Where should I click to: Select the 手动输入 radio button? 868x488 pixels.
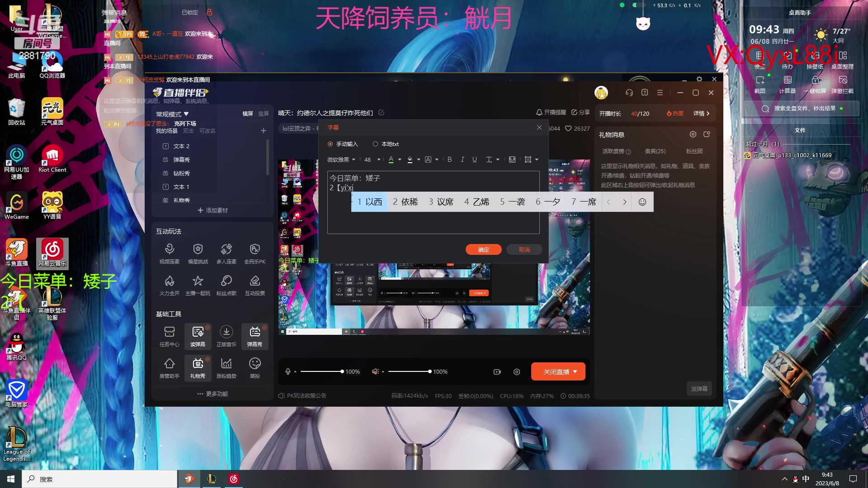click(x=331, y=144)
